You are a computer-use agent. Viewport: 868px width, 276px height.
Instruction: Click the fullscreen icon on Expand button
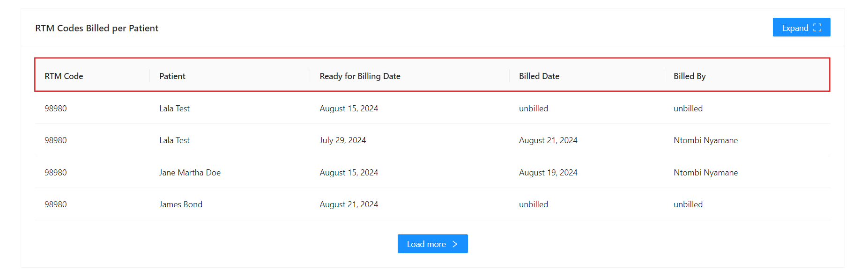(x=817, y=28)
